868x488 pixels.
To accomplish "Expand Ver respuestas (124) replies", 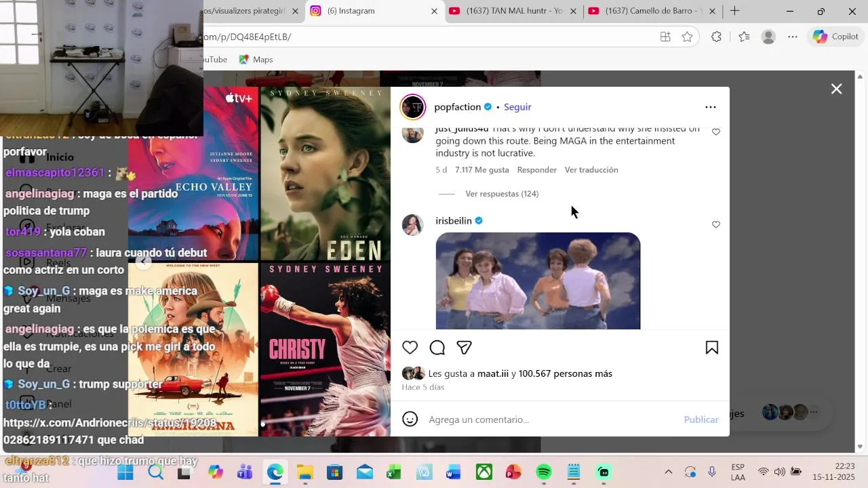I will coord(502,194).
